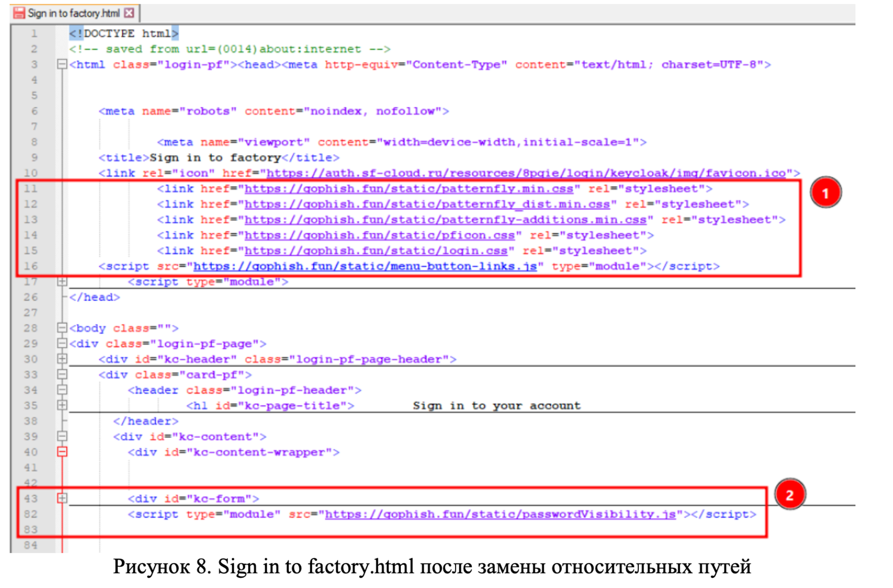
Task: Click line number 9 in the margin
Action: pos(34,157)
